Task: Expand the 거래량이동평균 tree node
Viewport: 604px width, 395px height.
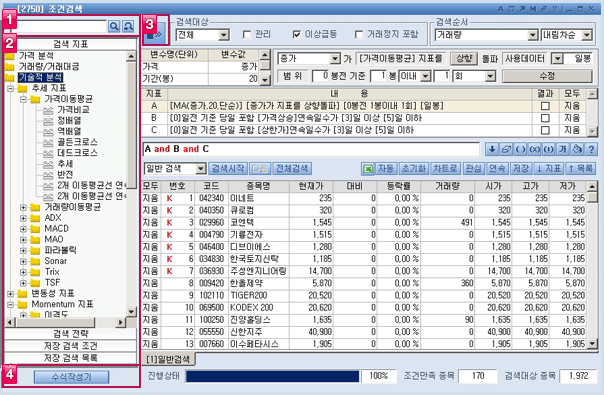Action: point(23,207)
